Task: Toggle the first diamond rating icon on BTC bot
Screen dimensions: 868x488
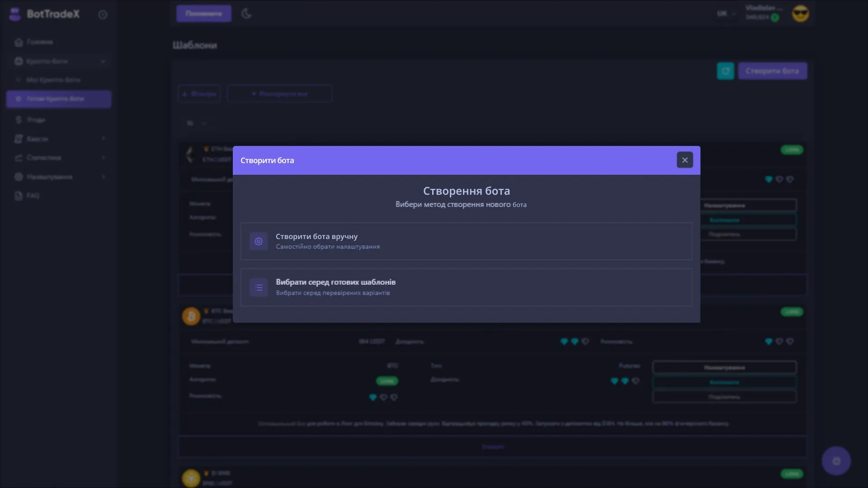Action: [564, 342]
